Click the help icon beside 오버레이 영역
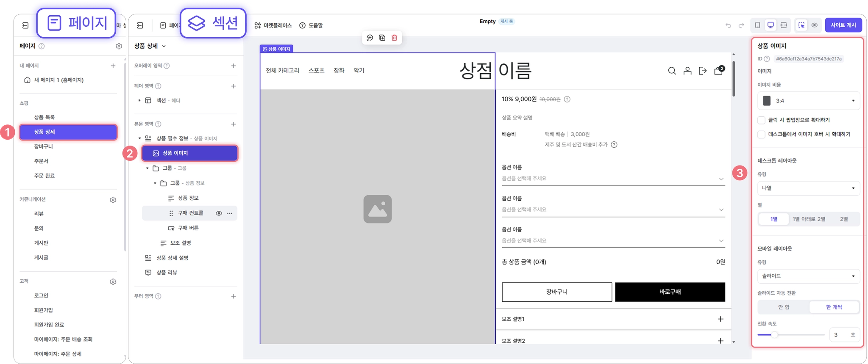Screen dimensions: 868x364 point(167,66)
